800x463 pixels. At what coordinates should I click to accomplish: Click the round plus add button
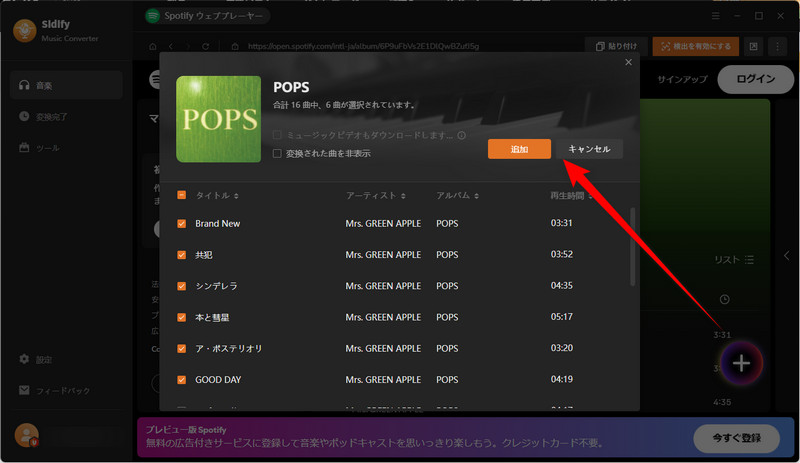pyautogui.click(x=741, y=363)
